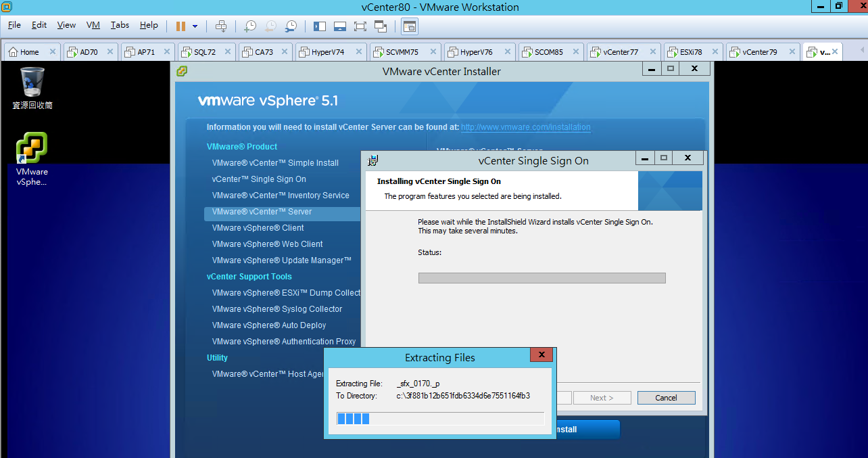Cancel the Single Sign On installation
This screenshot has width=868, height=458.
click(x=666, y=398)
